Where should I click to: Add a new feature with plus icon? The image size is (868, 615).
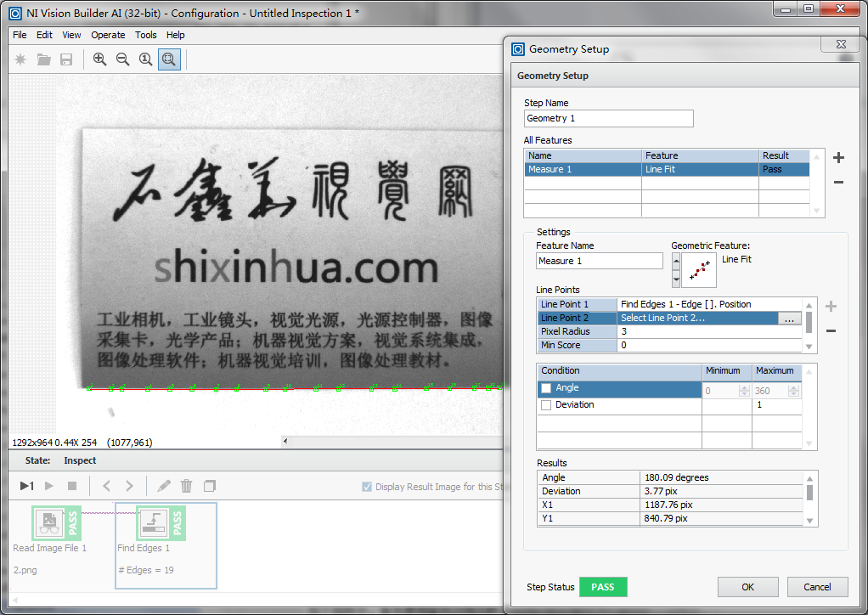tap(838, 157)
